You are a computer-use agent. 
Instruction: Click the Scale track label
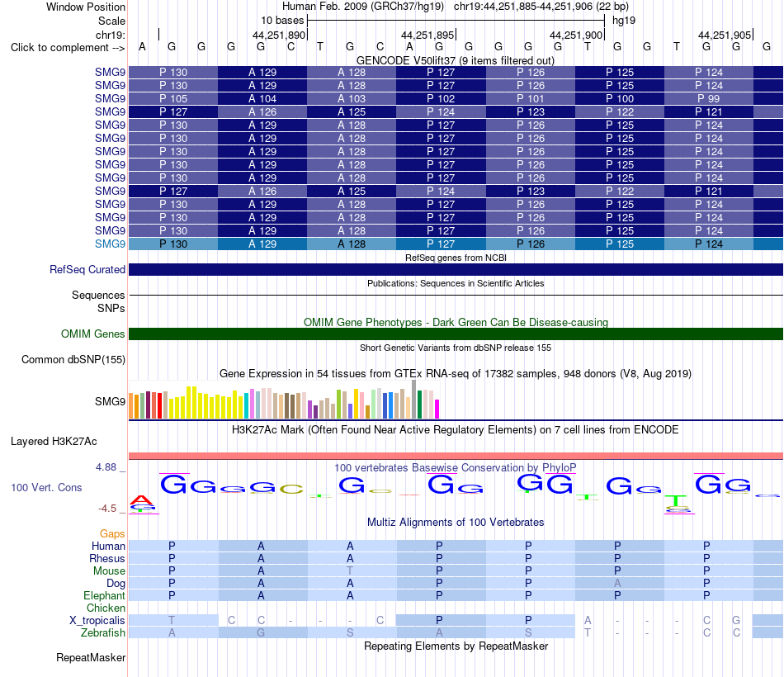coord(111,21)
